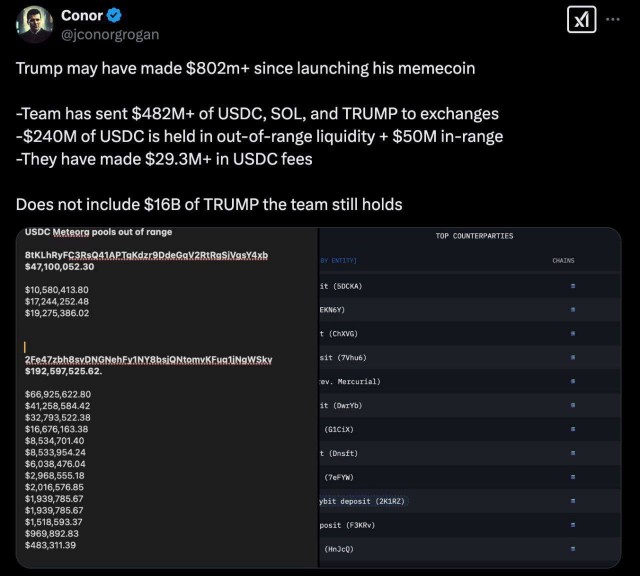Click the Solana chain icon for SDCKA
Image resolution: width=640 pixels, height=576 pixels.
click(573, 286)
